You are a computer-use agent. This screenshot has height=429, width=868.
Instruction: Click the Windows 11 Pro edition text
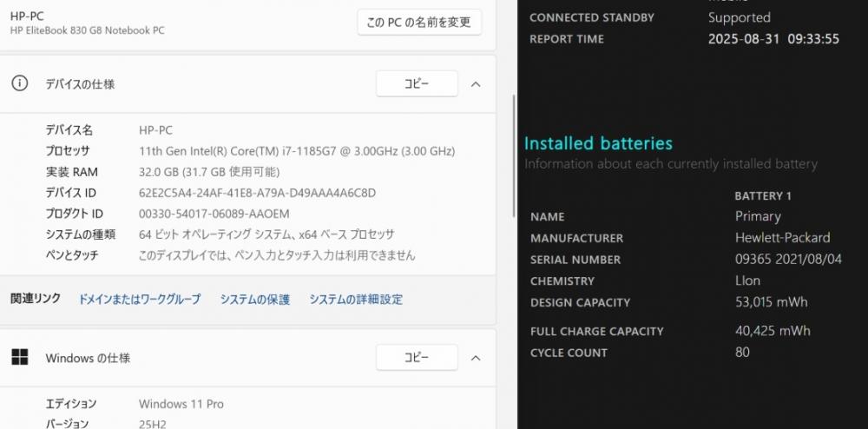181,404
